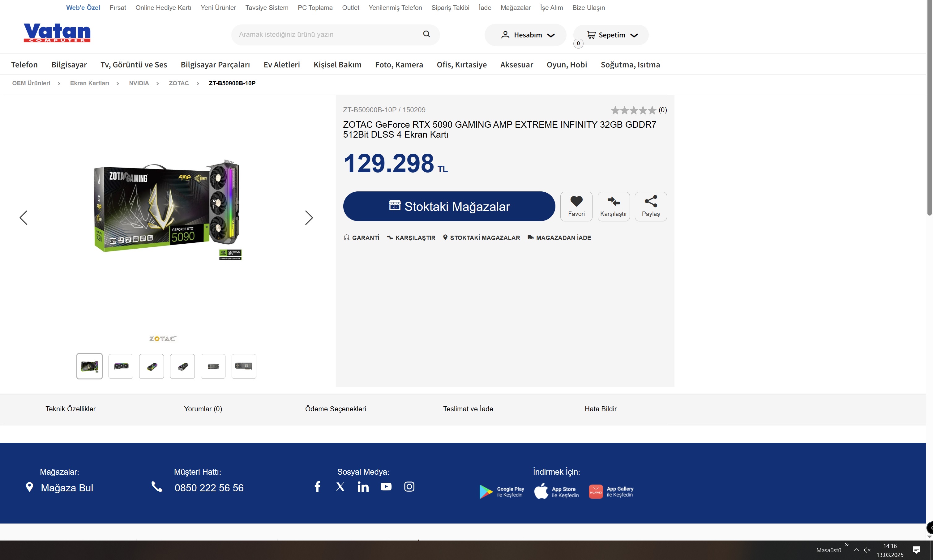The image size is (933, 560).
Task: Go to Ekran Kartları breadcrumb
Action: point(89,83)
